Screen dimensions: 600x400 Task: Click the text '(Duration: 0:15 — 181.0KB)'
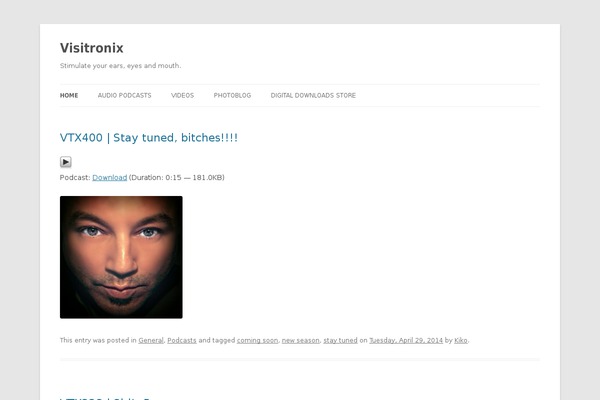177,178
